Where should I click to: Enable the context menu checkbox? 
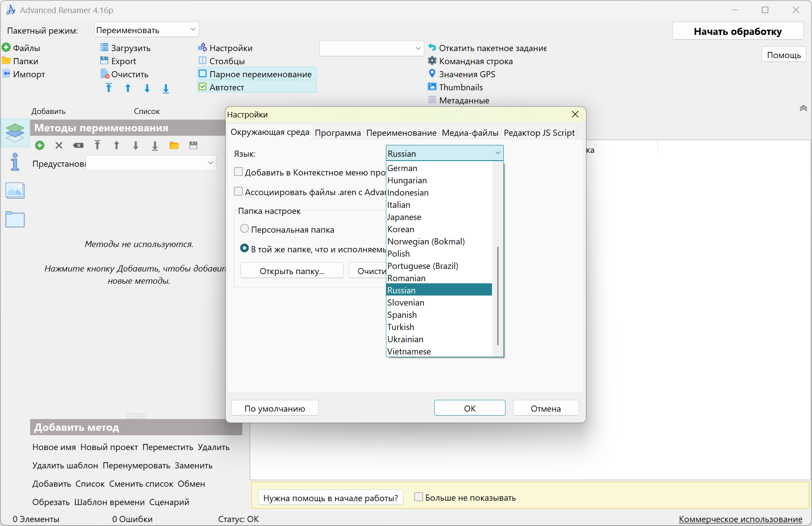tap(238, 172)
